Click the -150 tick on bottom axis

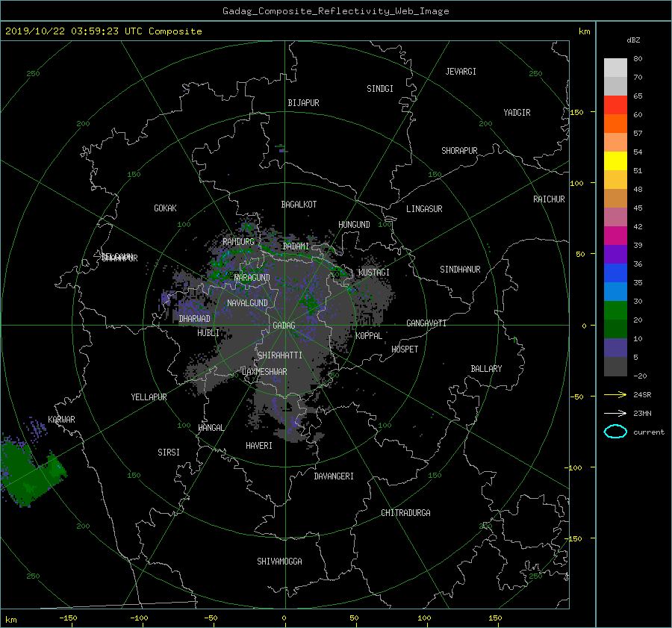click(68, 618)
